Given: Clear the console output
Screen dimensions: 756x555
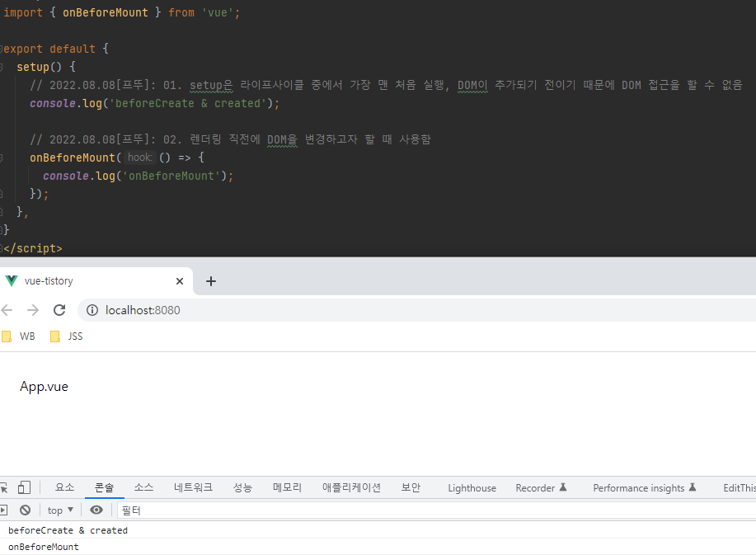Looking at the screenshot, I should tap(25, 510).
